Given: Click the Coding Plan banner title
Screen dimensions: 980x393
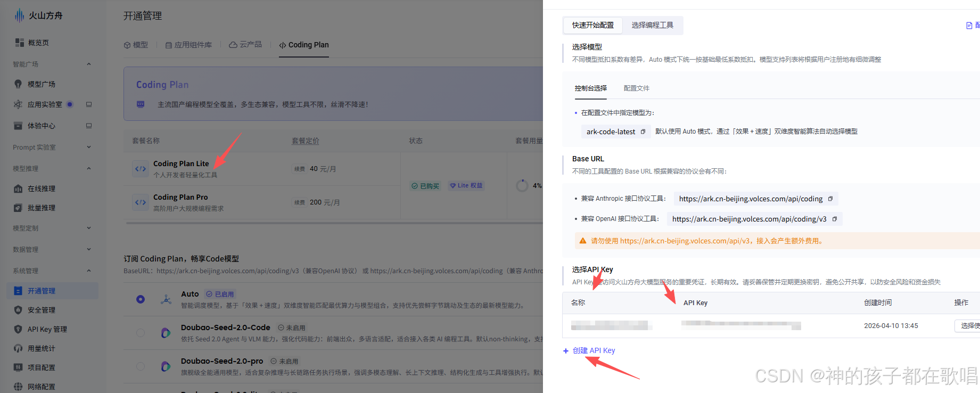Looking at the screenshot, I should [162, 85].
